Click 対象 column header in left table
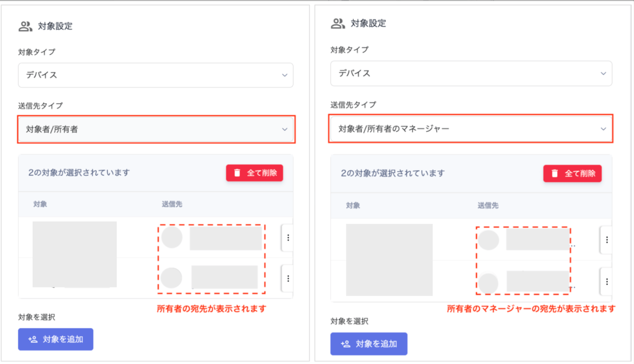634x364 pixels. 40,204
